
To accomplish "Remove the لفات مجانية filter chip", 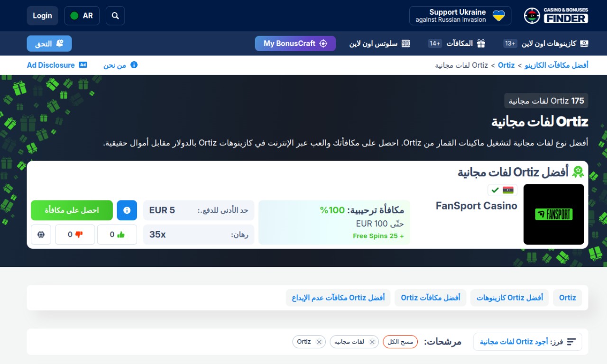I will click(x=372, y=342).
